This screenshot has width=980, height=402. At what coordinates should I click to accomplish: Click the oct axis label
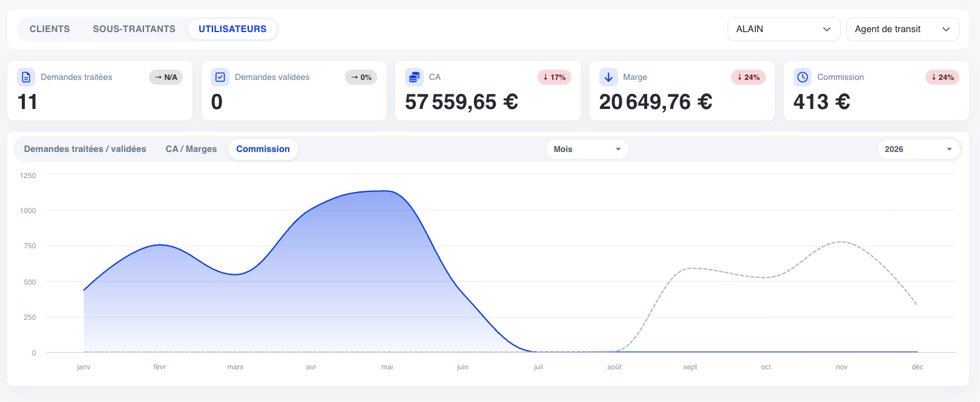click(x=766, y=367)
